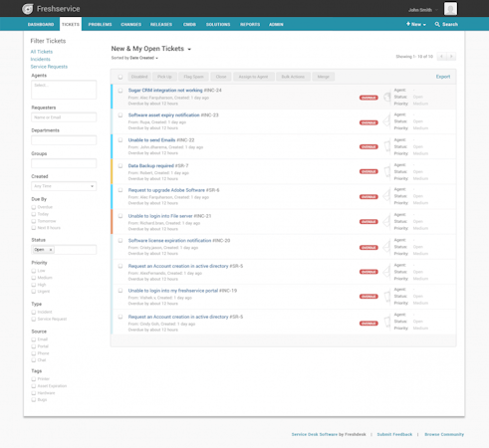Switch to the Problems tab

tap(100, 24)
